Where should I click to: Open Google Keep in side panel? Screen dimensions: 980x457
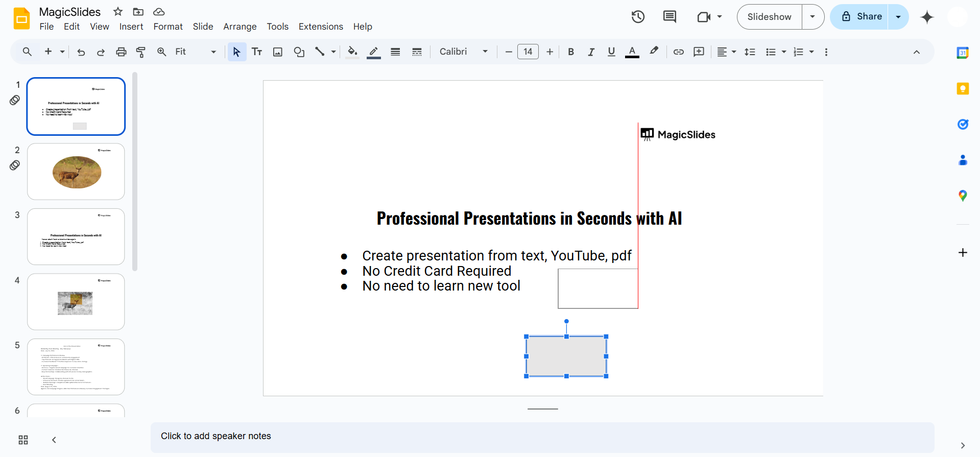[963, 88]
